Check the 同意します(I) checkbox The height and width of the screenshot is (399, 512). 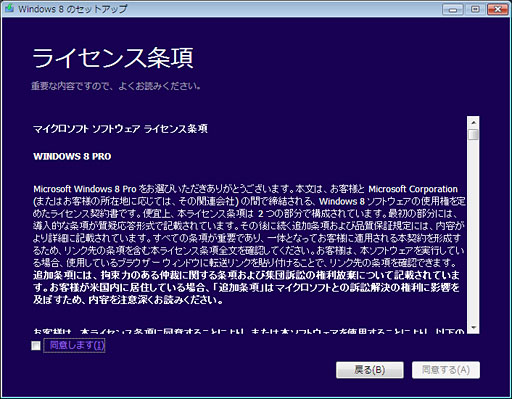click(x=36, y=345)
